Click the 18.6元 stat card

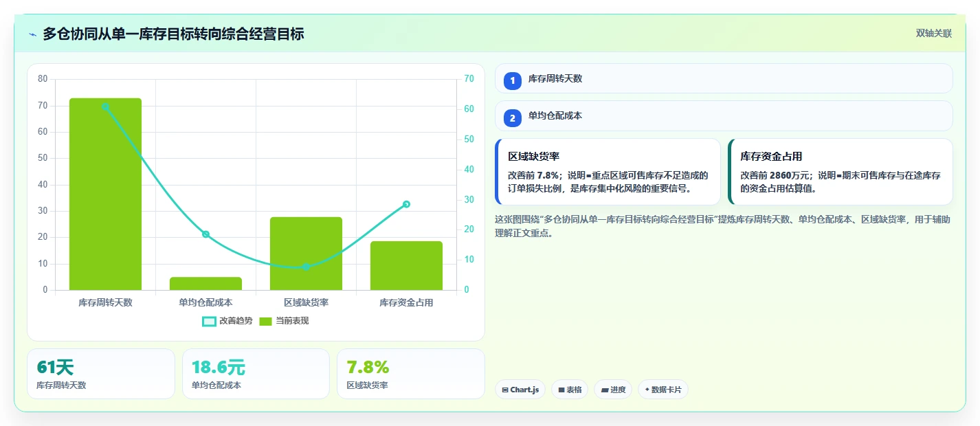(x=256, y=374)
